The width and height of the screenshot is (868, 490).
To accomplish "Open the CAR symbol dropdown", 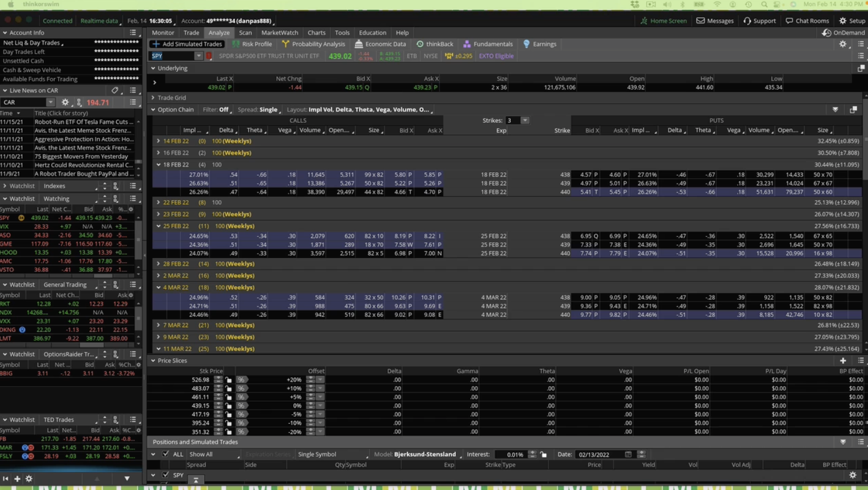I will coord(50,103).
